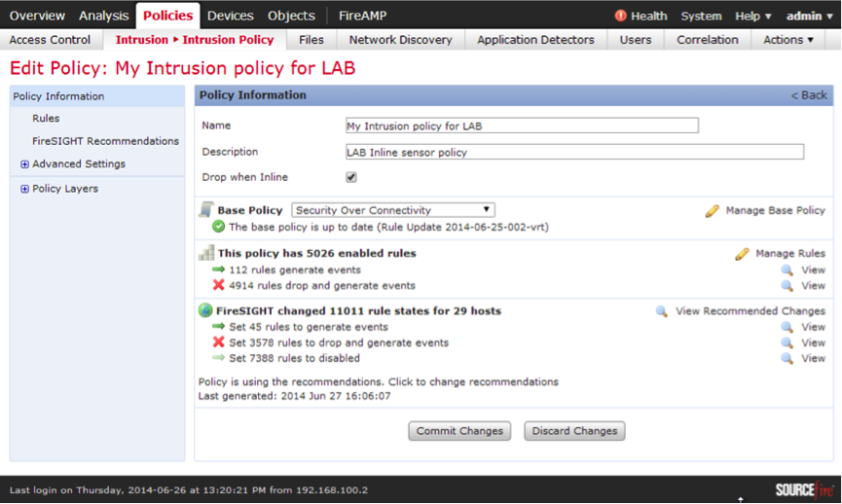Select Policy Information in the sidebar
Image resolution: width=842 pixels, height=504 pixels.
97,96
